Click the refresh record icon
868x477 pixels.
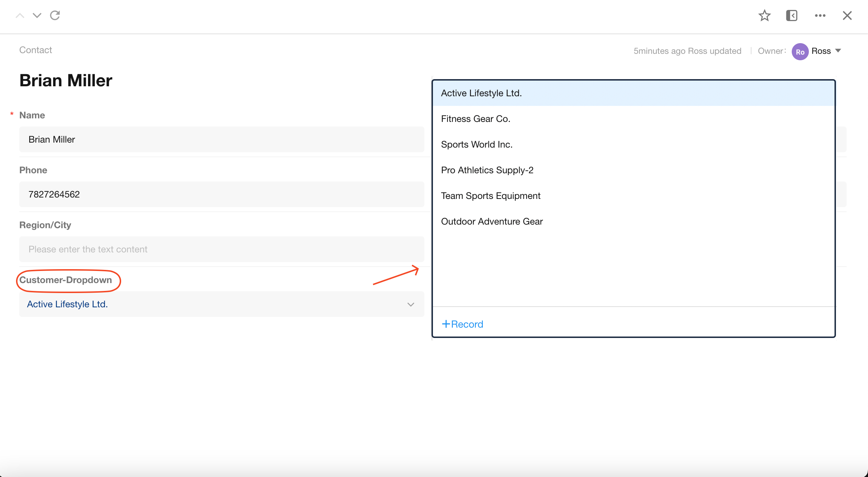coord(55,15)
